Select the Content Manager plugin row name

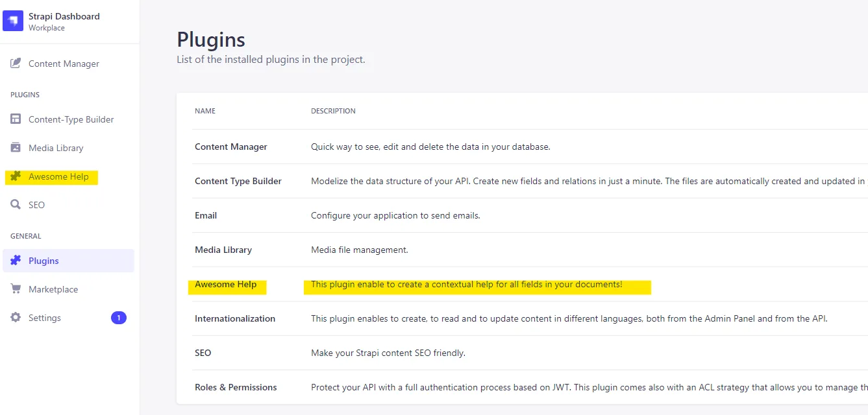click(x=231, y=147)
